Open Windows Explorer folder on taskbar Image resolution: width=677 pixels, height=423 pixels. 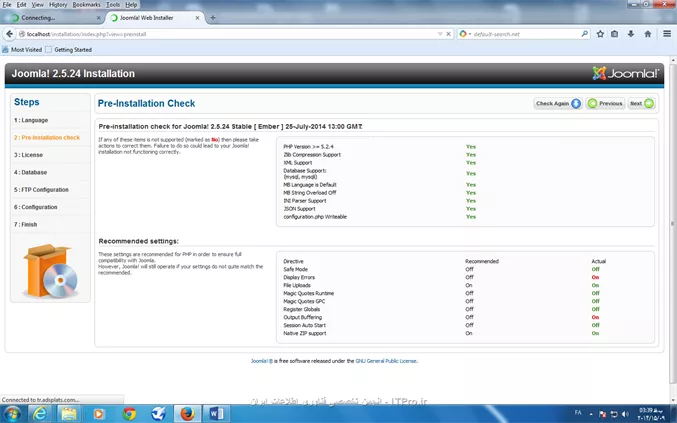click(x=69, y=414)
